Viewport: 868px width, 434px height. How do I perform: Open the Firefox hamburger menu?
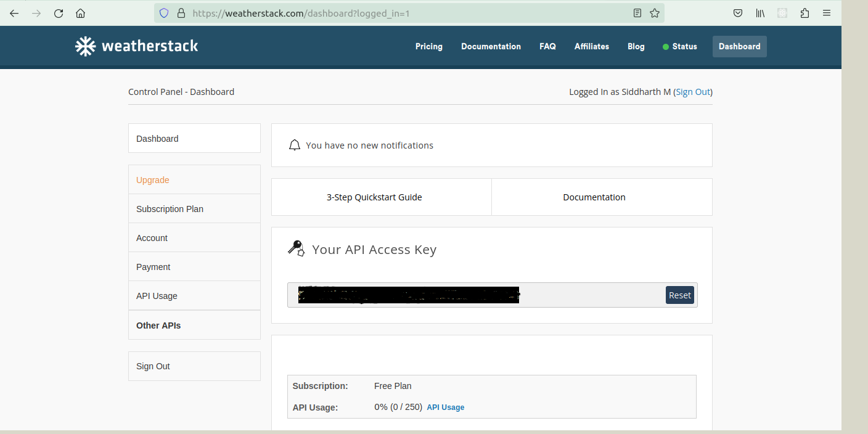[x=827, y=13]
